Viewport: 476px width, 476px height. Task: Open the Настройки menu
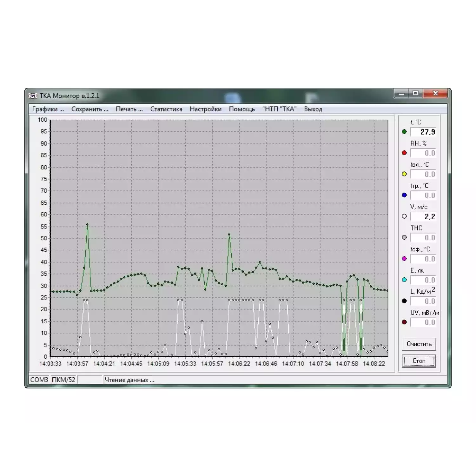pyautogui.click(x=206, y=109)
